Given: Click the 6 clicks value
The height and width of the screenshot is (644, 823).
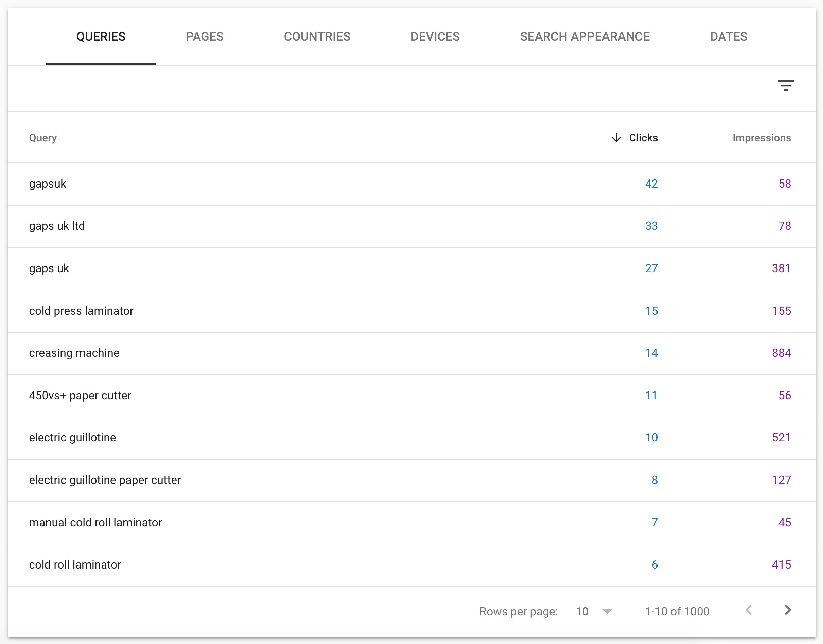Looking at the screenshot, I should pos(654,564).
